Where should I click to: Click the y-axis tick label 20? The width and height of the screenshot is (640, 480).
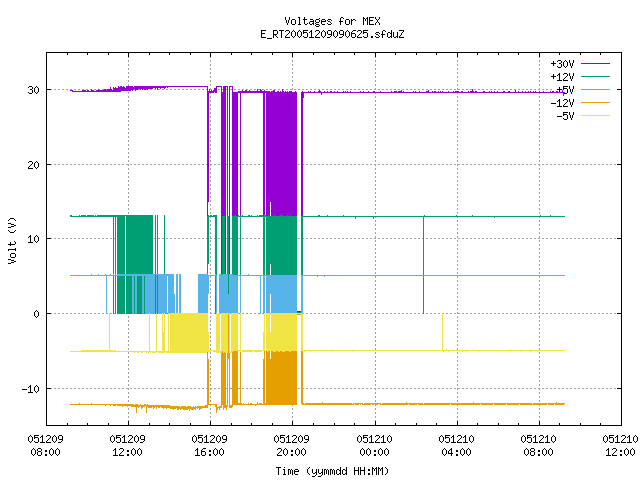(33, 165)
